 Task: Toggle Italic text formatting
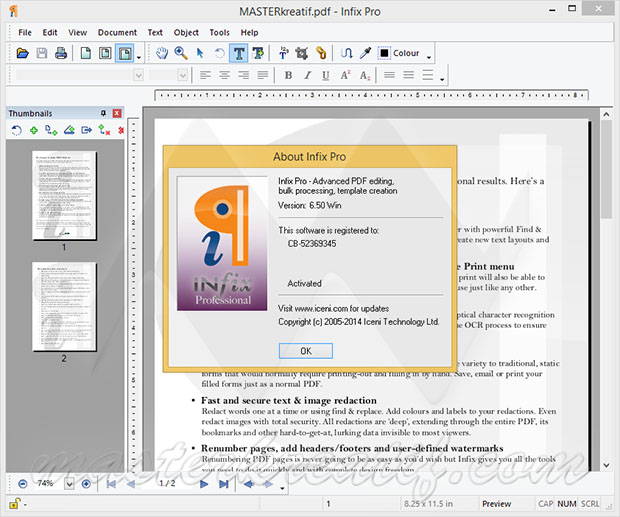[x=307, y=75]
